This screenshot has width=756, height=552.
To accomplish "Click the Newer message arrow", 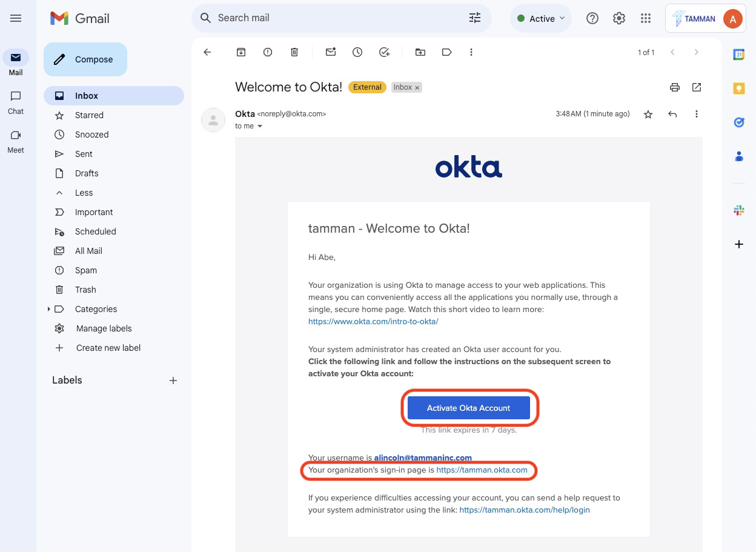I will [x=672, y=52].
